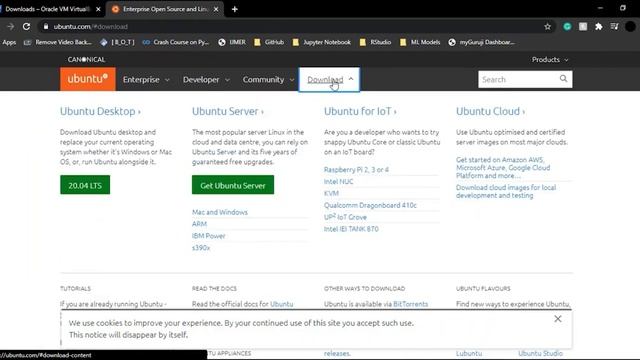This screenshot has width=640, height=360.
Task: Switch to Enterprise Open Source tab
Action: (165, 9)
